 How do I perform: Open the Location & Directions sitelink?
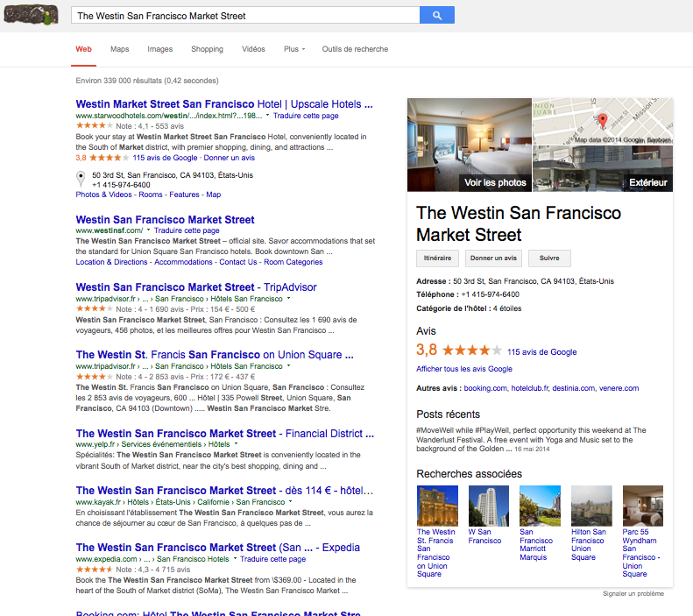[x=111, y=262]
